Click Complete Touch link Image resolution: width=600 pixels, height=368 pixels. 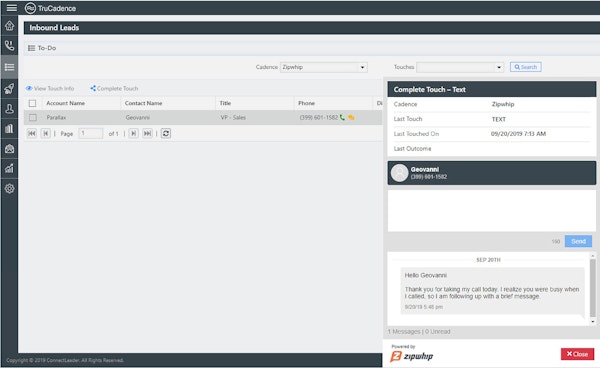point(114,88)
